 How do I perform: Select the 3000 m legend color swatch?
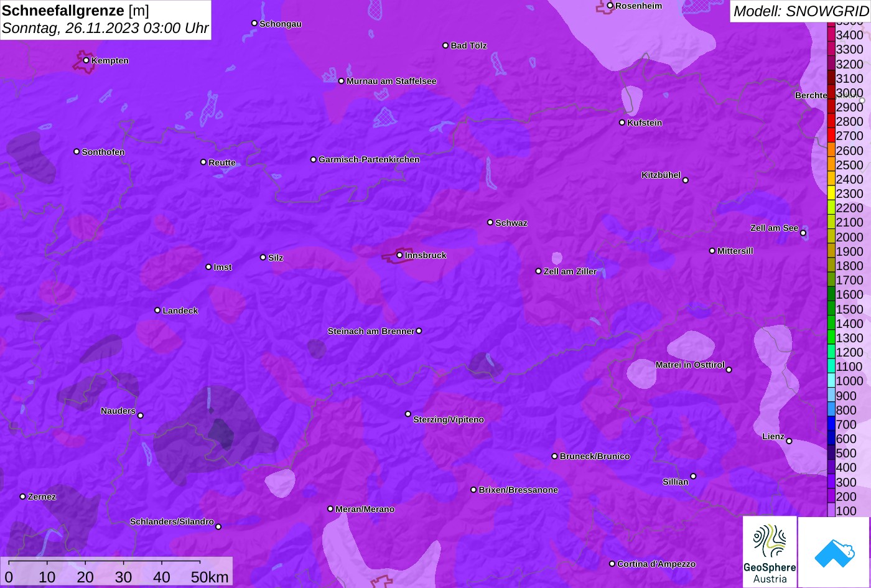click(x=831, y=92)
